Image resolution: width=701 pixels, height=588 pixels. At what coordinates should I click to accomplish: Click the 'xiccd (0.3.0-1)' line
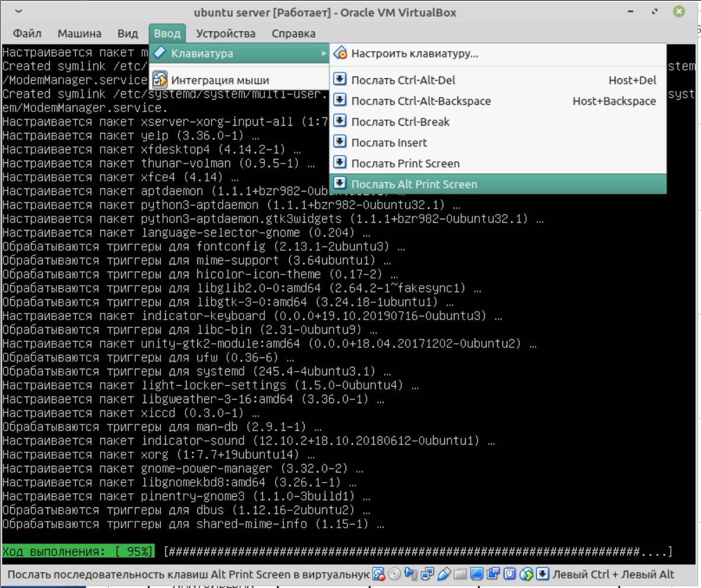130,413
